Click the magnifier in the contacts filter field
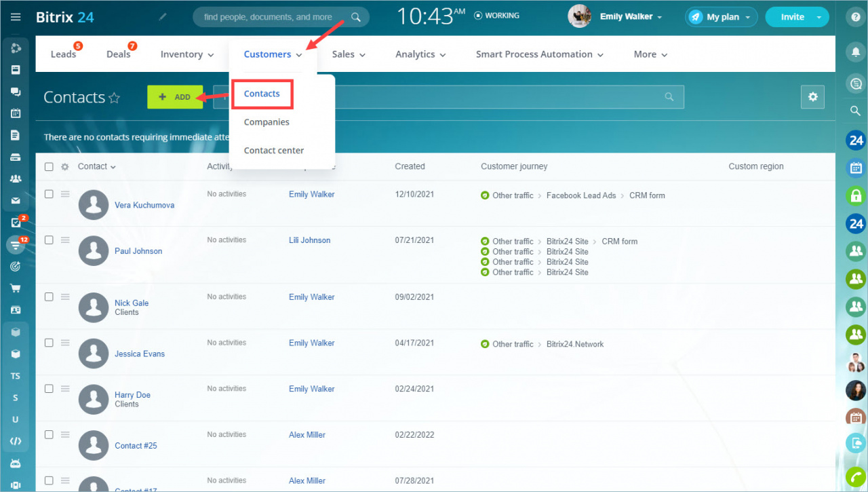This screenshot has width=868, height=492. coord(669,97)
